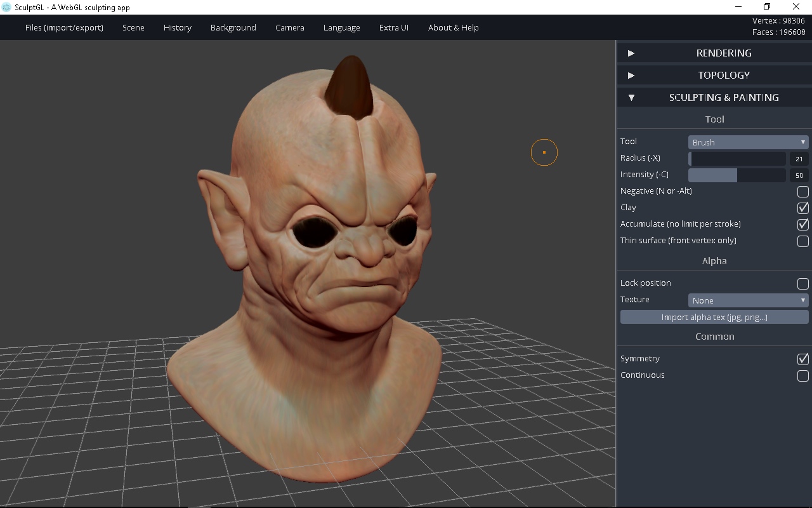
Task: Click the RENDERING section title
Action: pyautogui.click(x=724, y=53)
